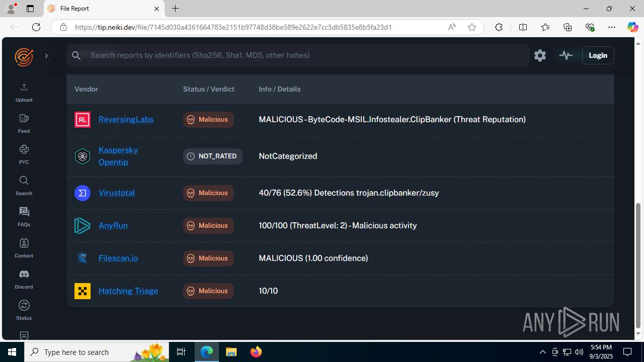Select the ClipBanker detection text
Viewport: 644px width, 362px height.
pyautogui.click(x=392, y=120)
